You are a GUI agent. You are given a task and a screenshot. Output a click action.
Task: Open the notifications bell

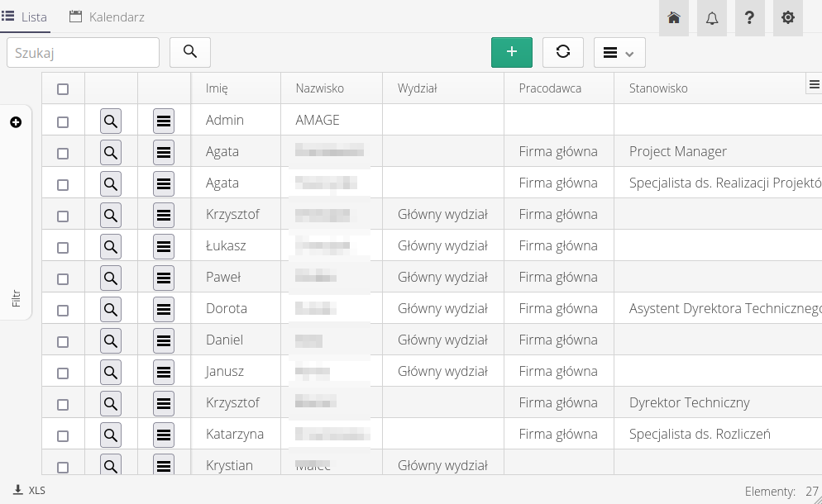pyautogui.click(x=712, y=17)
